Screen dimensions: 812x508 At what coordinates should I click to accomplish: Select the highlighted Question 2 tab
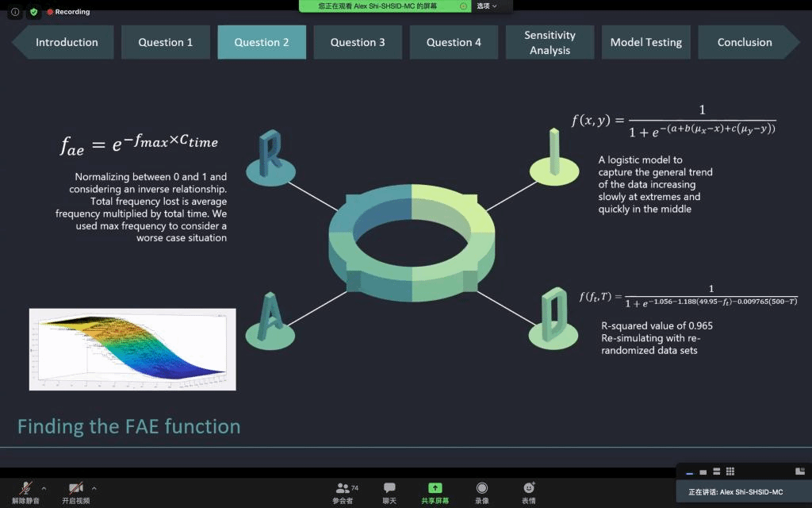262,42
